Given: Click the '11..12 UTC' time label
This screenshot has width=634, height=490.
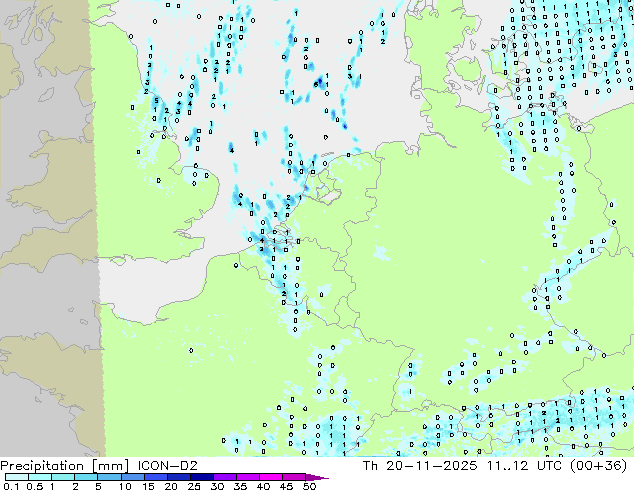Looking at the screenshot, I should 524,466.
